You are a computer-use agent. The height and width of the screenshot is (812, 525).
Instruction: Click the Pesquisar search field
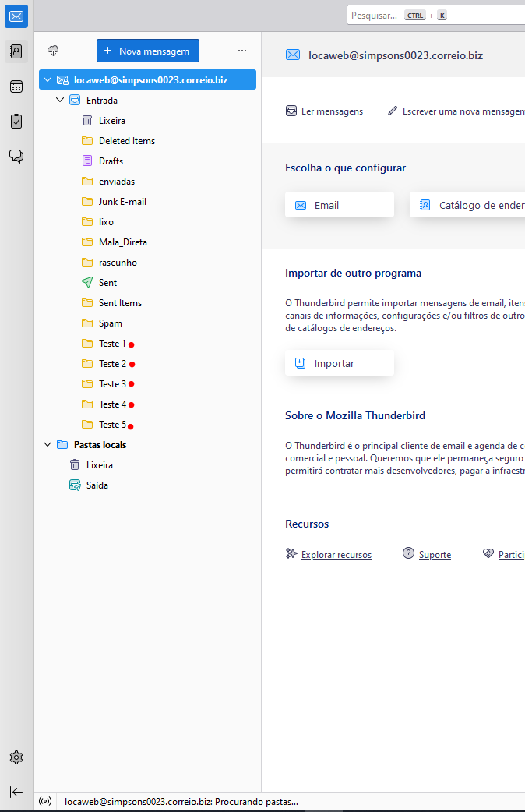coord(436,16)
